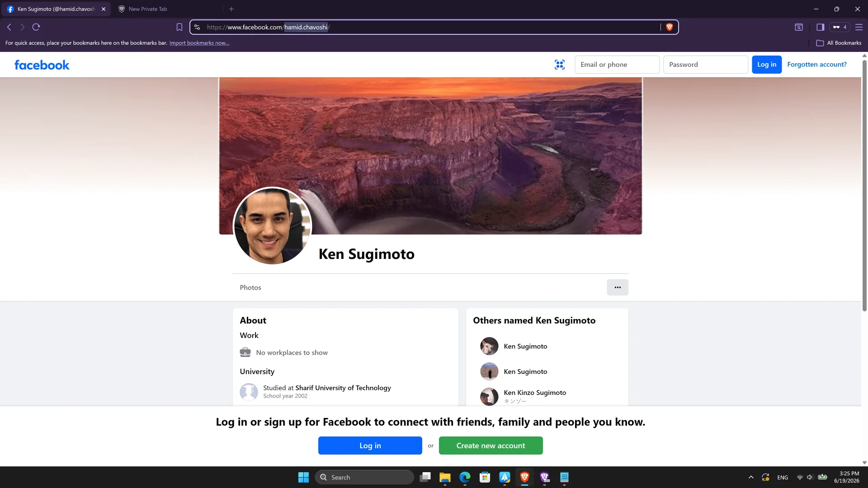Viewport: 868px width, 488px height.
Task: Open the Facebook QR code login icon
Action: tap(560, 65)
